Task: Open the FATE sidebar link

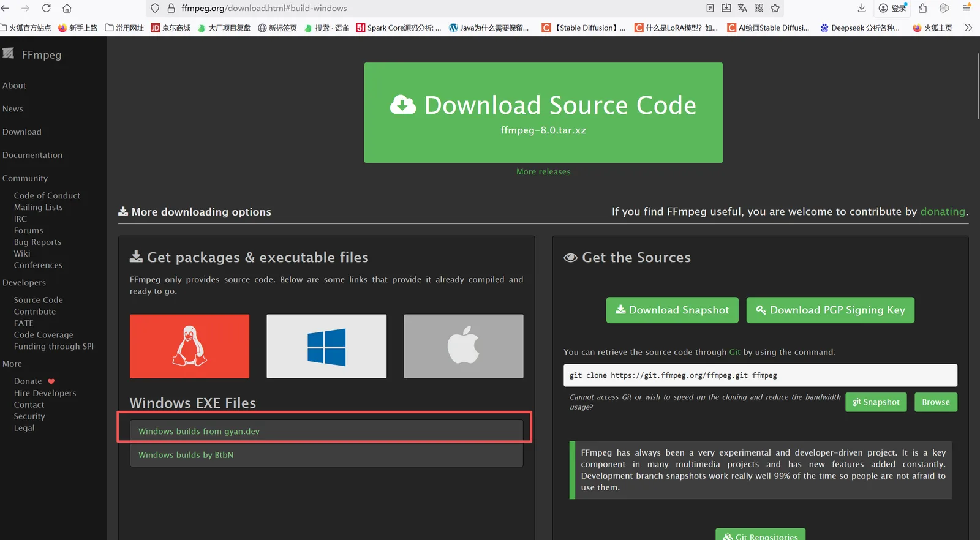Action: (24, 323)
